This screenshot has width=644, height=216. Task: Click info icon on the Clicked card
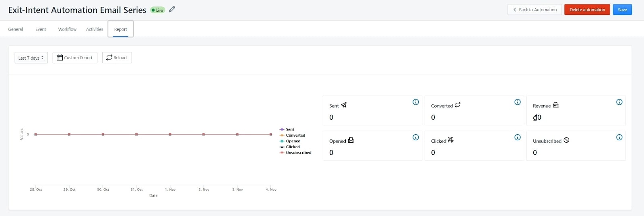pyautogui.click(x=518, y=137)
